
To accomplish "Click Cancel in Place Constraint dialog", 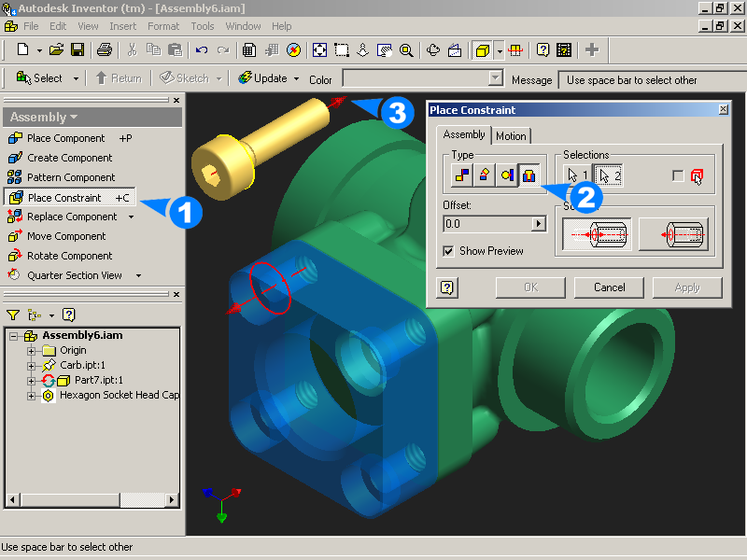I will pos(609,287).
